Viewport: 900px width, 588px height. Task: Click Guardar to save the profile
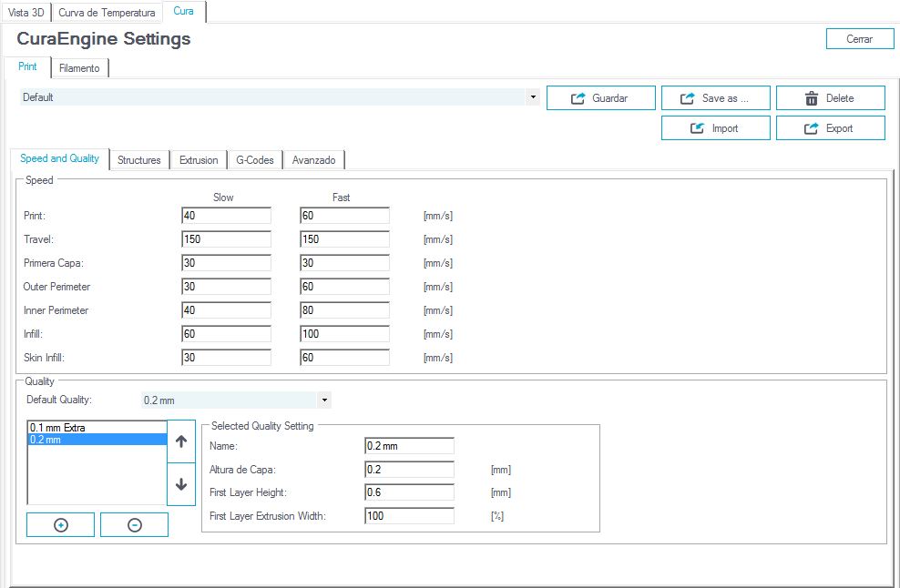pos(601,98)
